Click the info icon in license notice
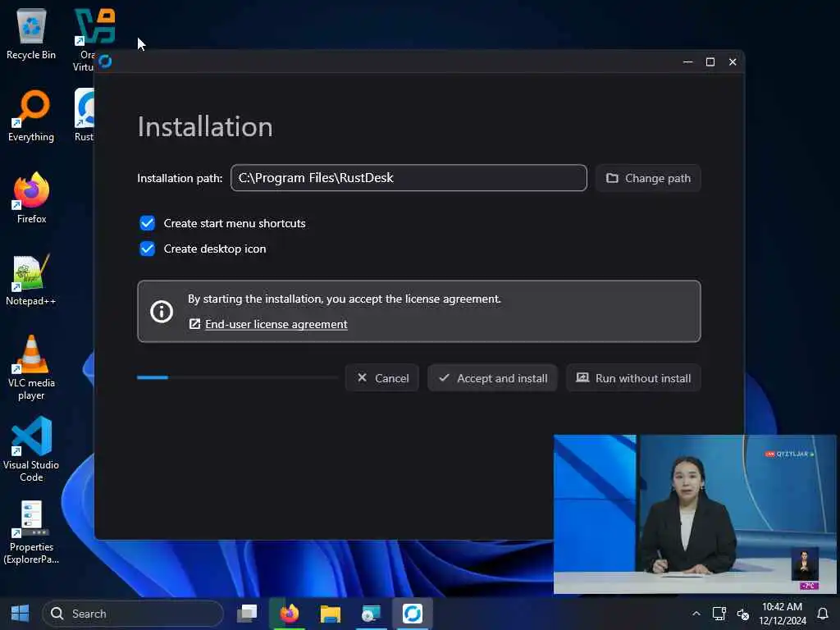The width and height of the screenshot is (840, 630). click(162, 311)
